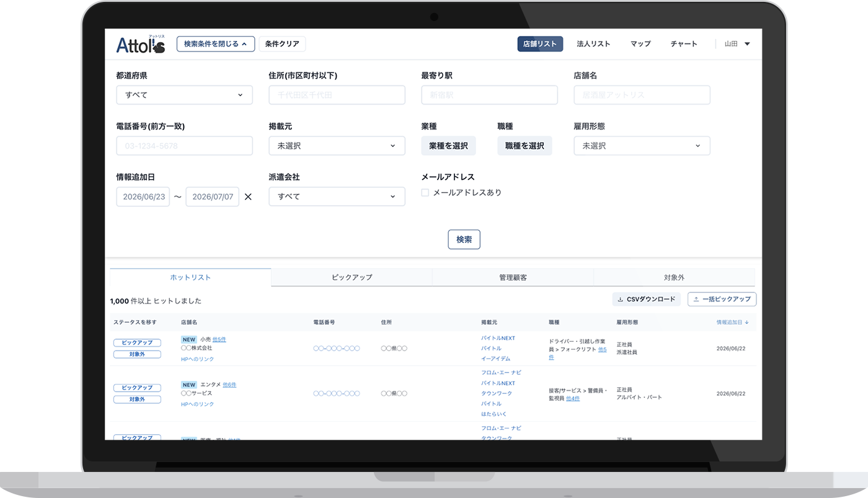Click the Attolis logo
The image size is (868, 498).
[x=141, y=44]
